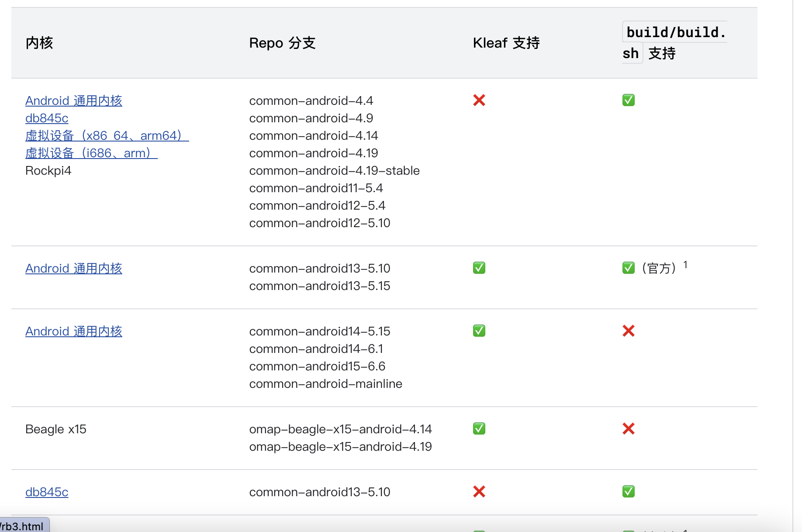
Task: Click red cross icon in common-android-4.4 row
Action: pos(479,100)
